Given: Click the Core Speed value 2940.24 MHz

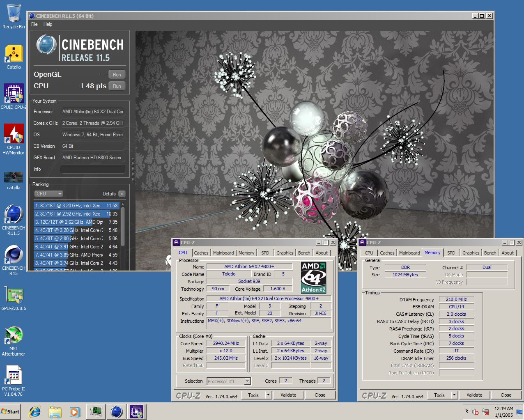Looking at the screenshot, I should (226, 343).
